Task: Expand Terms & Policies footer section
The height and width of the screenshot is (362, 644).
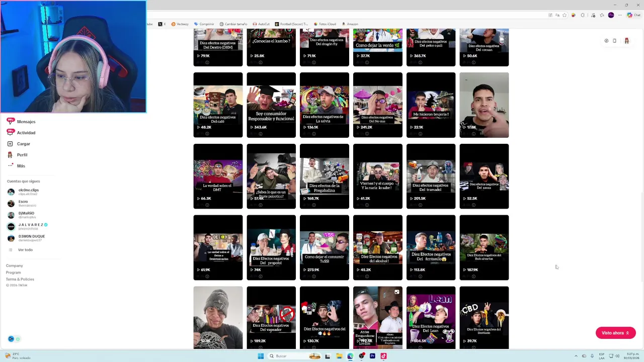Action: click(x=20, y=279)
